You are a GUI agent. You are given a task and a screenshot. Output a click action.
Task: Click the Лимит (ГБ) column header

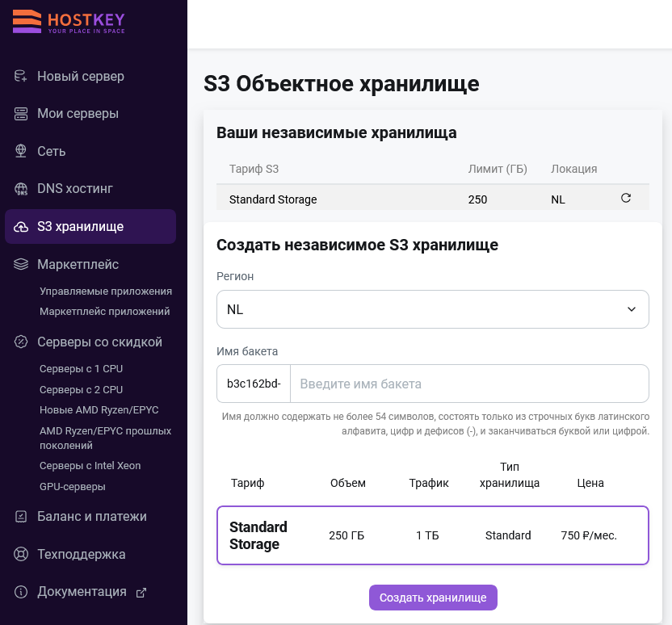(498, 169)
